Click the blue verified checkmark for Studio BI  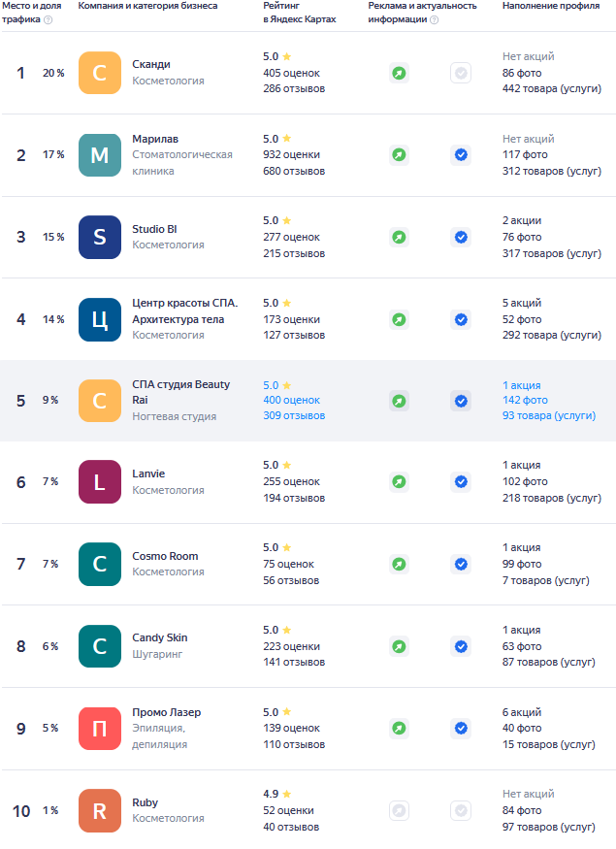[x=461, y=237]
